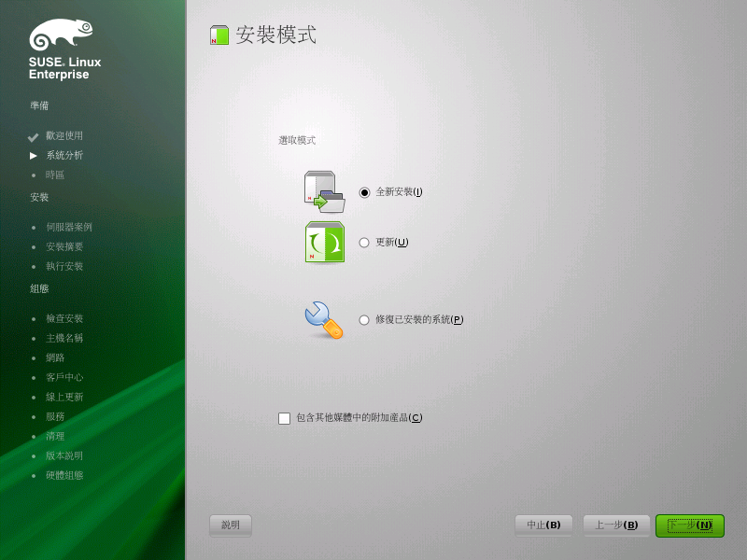The width and height of the screenshot is (747, 560).
Task: Click the green Update arrows icon
Action: pos(324,242)
